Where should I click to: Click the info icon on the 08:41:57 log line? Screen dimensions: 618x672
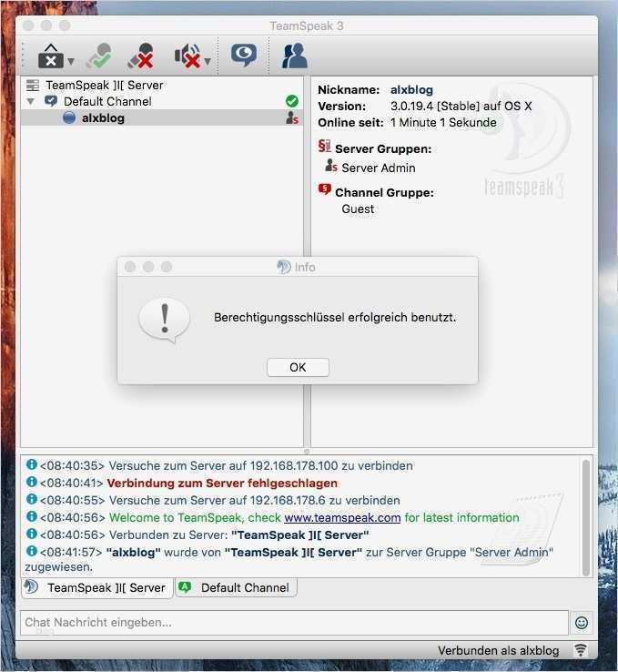coord(32,551)
